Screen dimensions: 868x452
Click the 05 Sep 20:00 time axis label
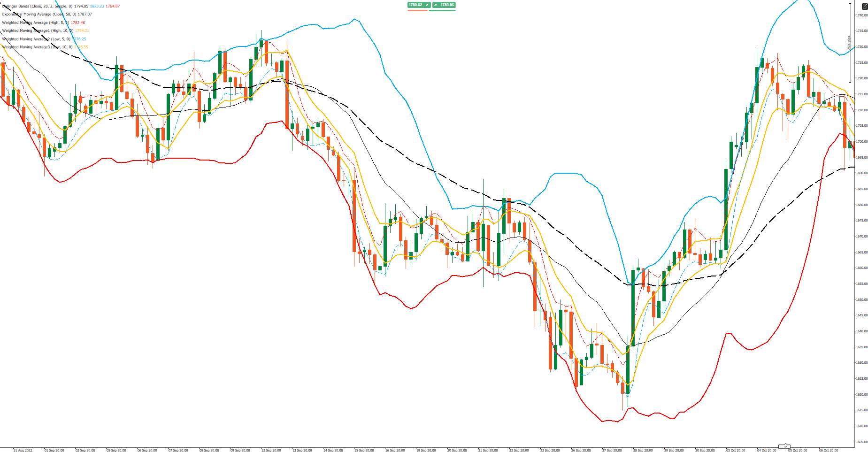pyautogui.click(x=116, y=450)
